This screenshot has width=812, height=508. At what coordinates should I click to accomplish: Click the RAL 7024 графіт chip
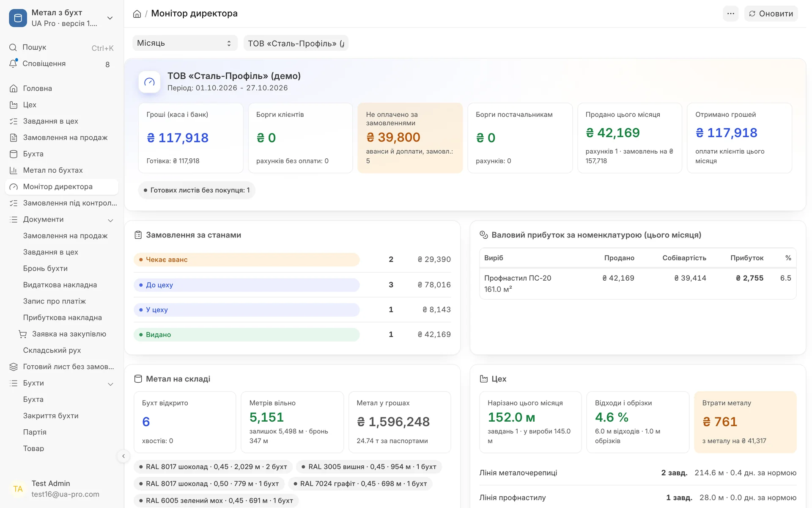coord(360,483)
